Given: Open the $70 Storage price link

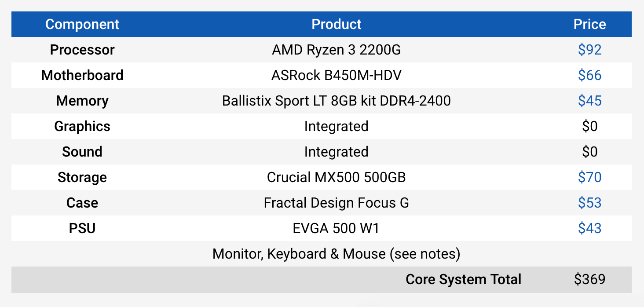Looking at the screenshot, I should tap(589, 177).
